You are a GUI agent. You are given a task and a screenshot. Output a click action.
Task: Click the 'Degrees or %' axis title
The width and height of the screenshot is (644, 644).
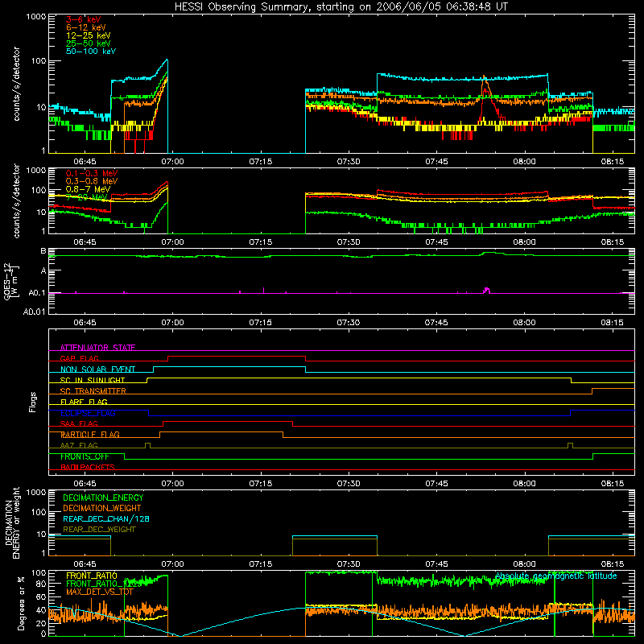click(22, 603)
